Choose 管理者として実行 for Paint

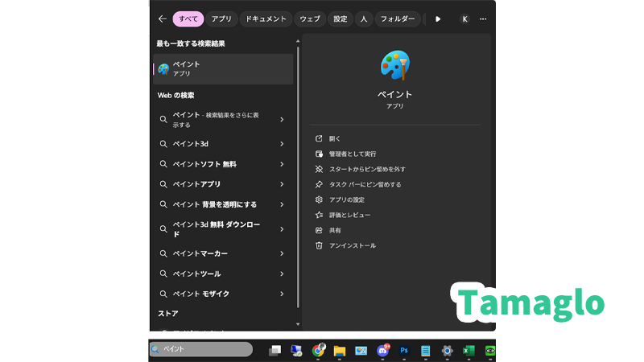click(x=353, y=154)
